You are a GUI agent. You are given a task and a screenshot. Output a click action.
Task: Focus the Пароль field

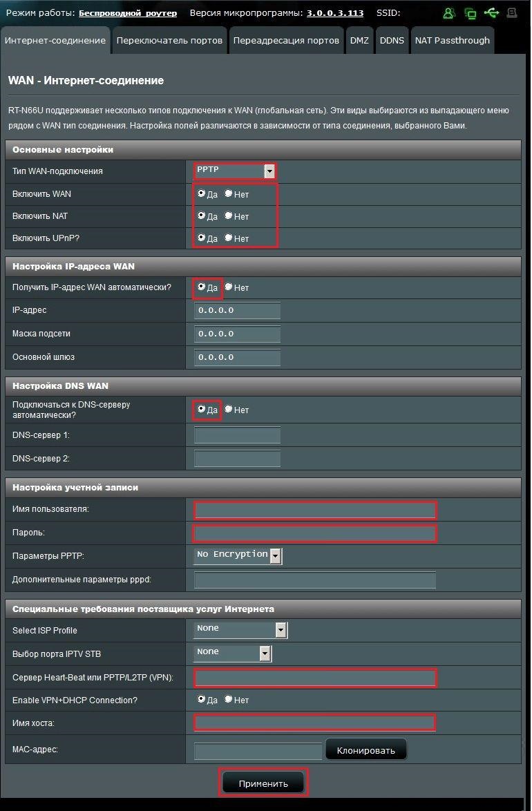pyautogui.click(x=315, y=533)
